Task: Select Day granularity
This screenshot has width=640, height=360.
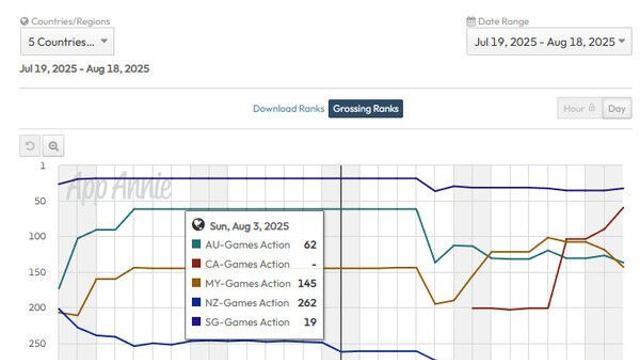Action: 617,109
